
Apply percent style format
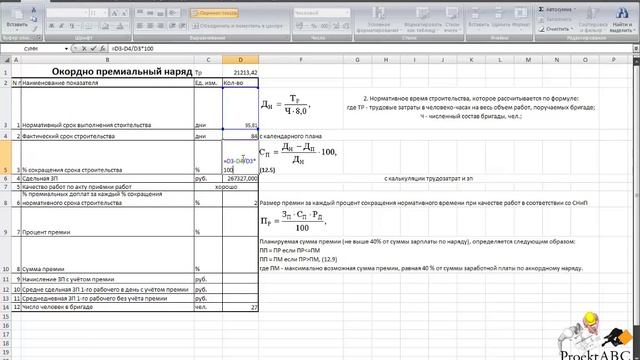point(314,26)
